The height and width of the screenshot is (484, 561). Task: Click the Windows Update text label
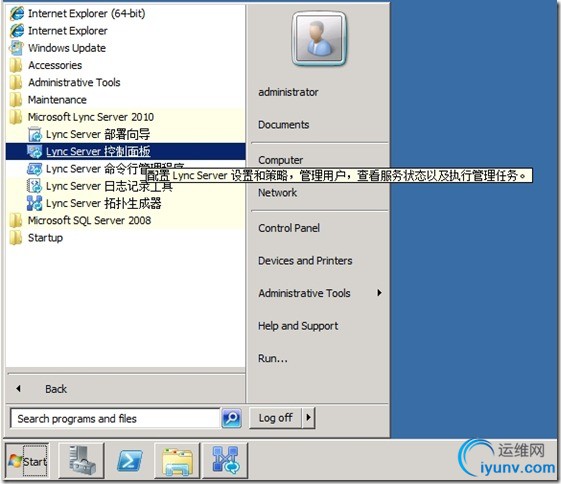click(67, 48)
